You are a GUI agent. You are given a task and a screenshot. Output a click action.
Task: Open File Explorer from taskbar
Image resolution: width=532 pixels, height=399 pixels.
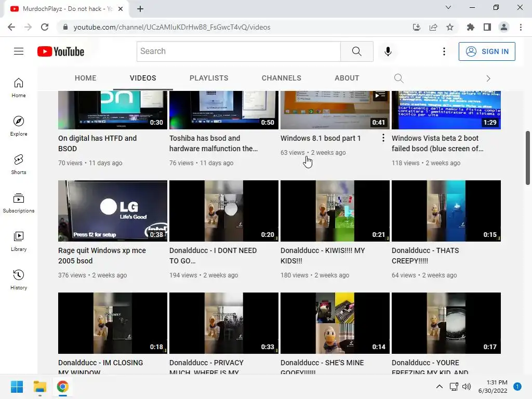(39, 387)
